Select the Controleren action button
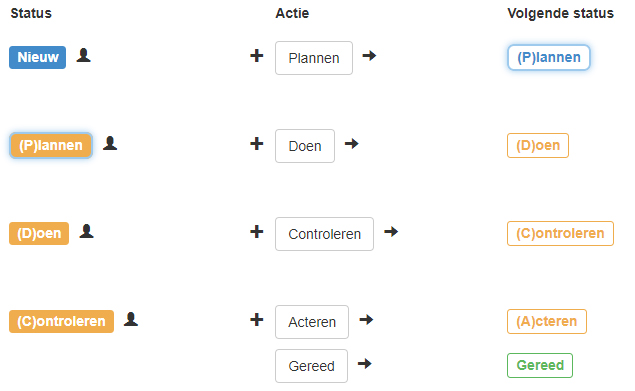This screenshot has width=635, height=391. click(x=324, y=234)
